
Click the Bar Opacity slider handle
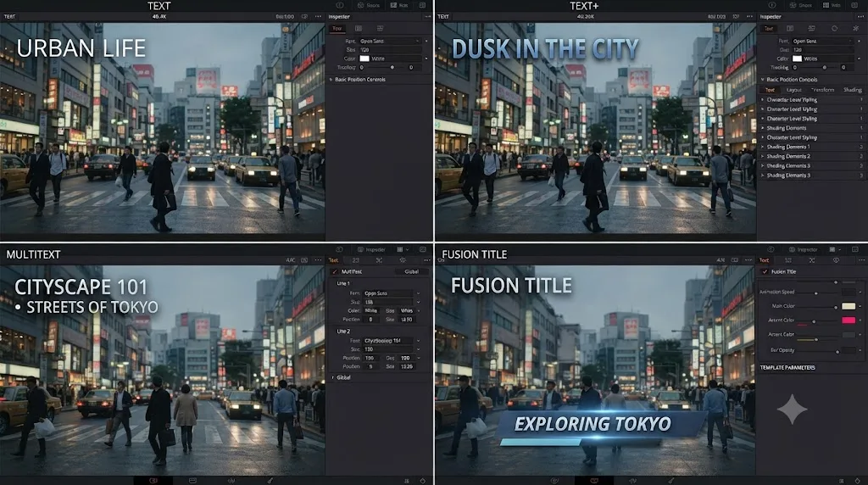pos(837,352)
